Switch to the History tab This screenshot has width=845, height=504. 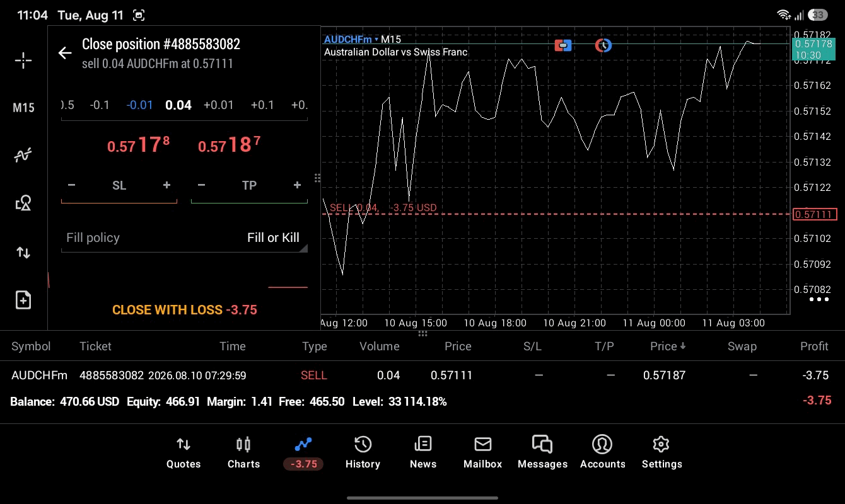click(x=363, y=452)
